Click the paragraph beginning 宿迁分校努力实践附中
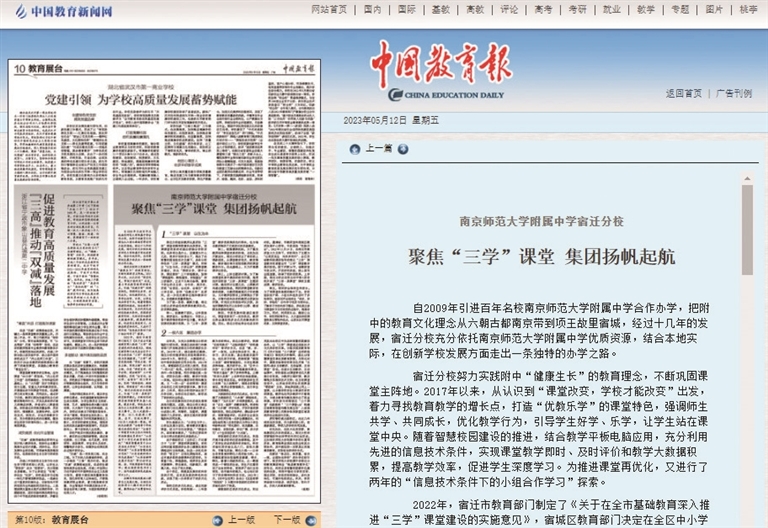The width and height of the screenshot is (768, 528). 539,429
